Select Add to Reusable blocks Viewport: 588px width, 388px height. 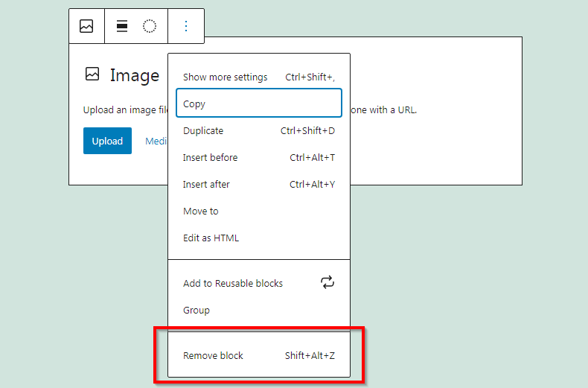coord(259,283)
